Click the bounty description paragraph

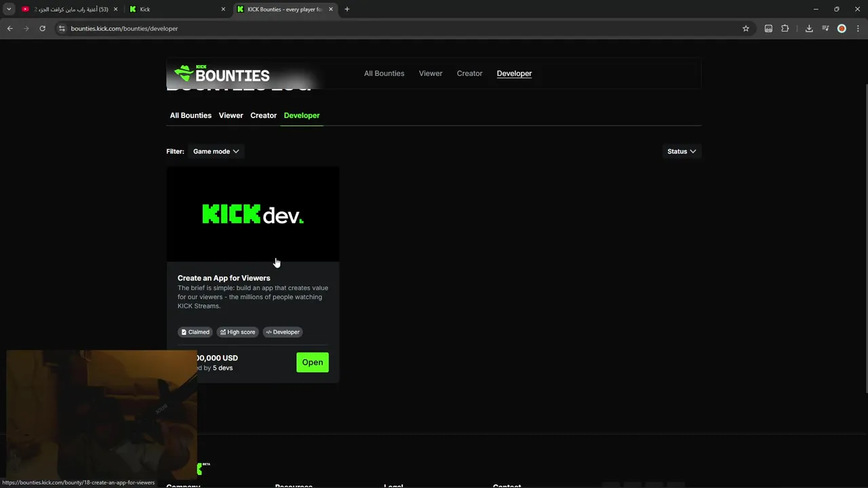coord(253,297)
